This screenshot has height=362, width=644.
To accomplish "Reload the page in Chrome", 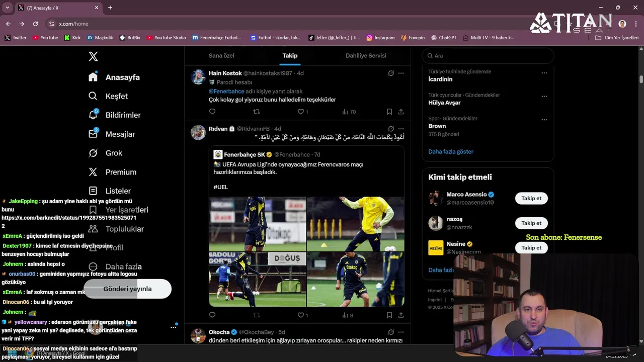I will [x=35, y=24].
